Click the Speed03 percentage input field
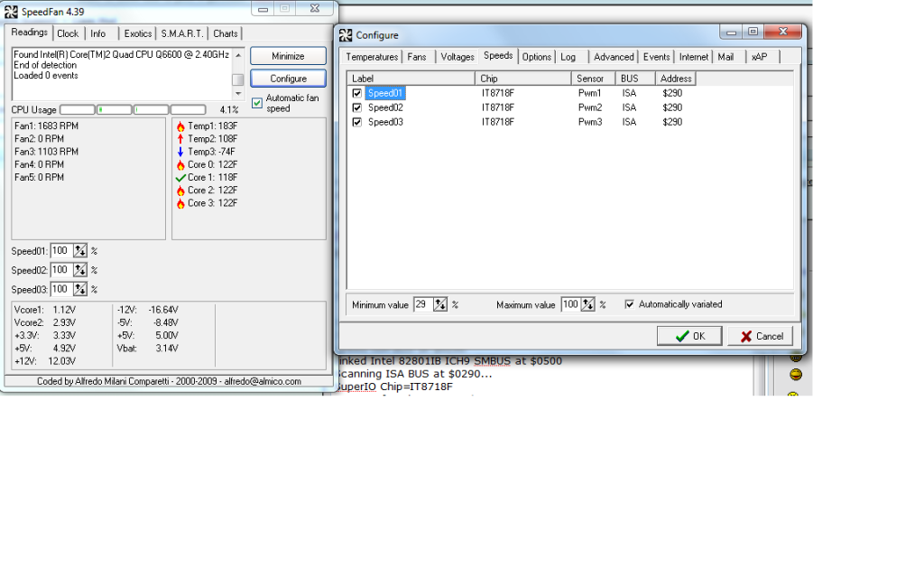924x578 pixels. (60, 289)
